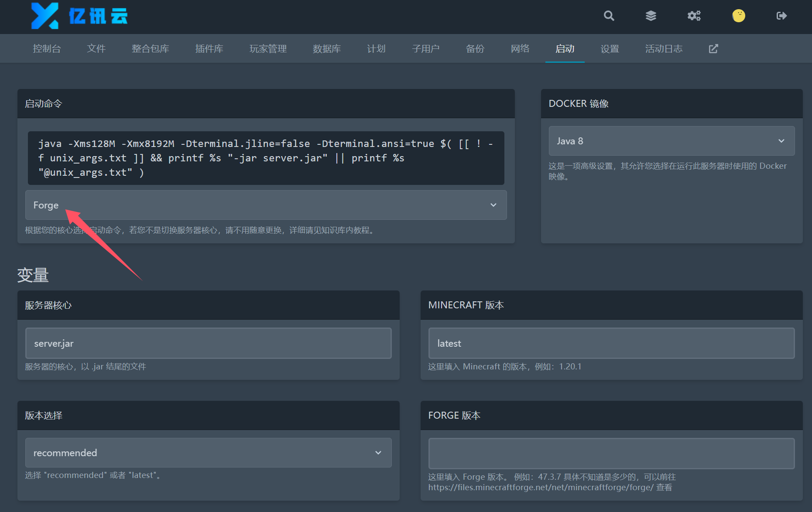Click the yellow user avatar
812x512 pixels.
[x=739, y=16]
